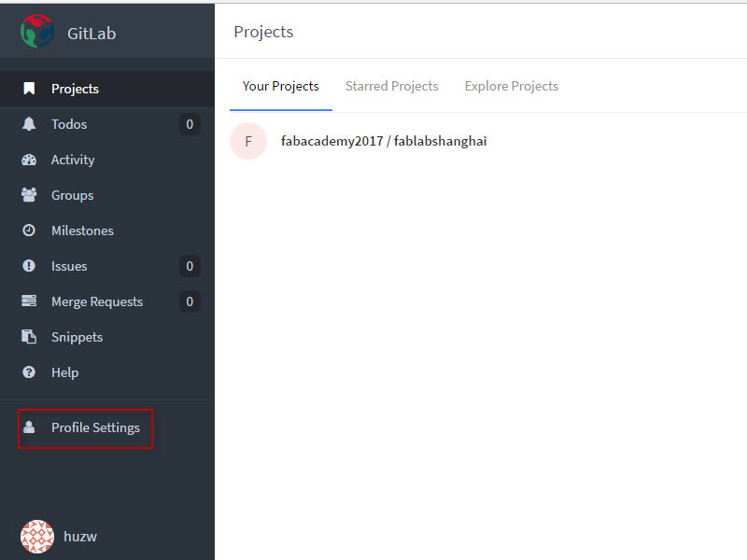Click the Snippets clipboard icon
747x560 pixels.
[29, 337]
